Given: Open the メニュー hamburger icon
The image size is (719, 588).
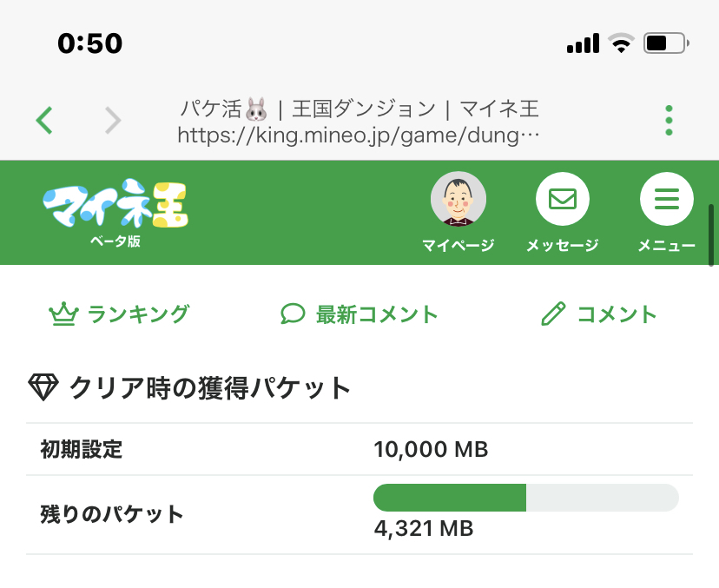Looking at the screenshot, I should 666,200.
